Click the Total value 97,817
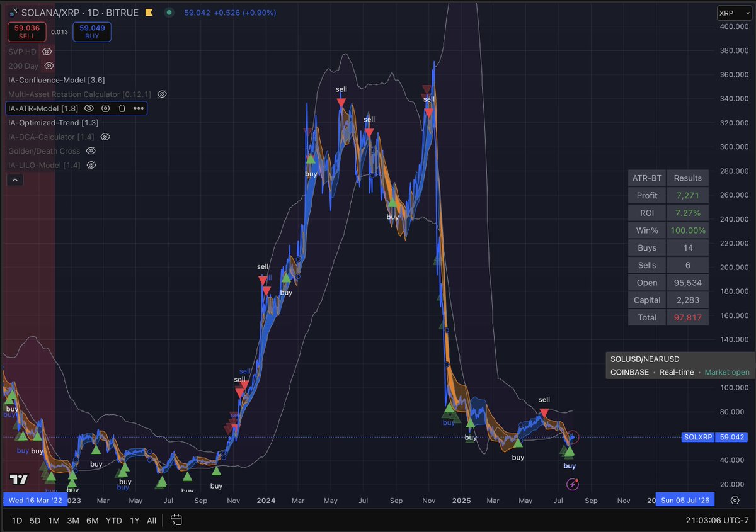Screen dimensions: 756x532 click(687, 317)
